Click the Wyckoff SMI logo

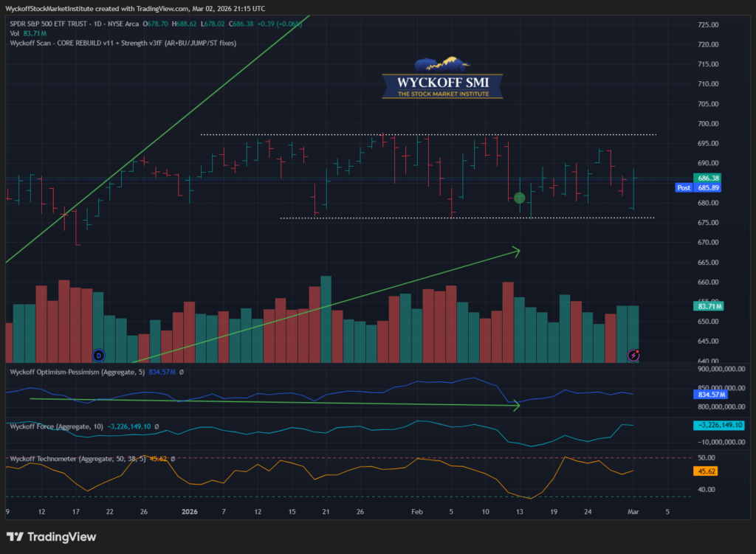tap(442, 78)
